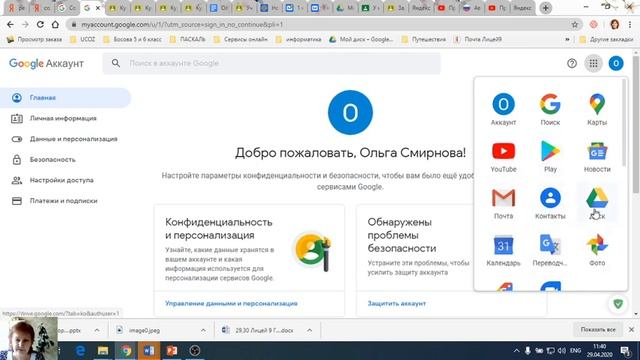
Task: Click the browser home button
Action: click(55, 24)
